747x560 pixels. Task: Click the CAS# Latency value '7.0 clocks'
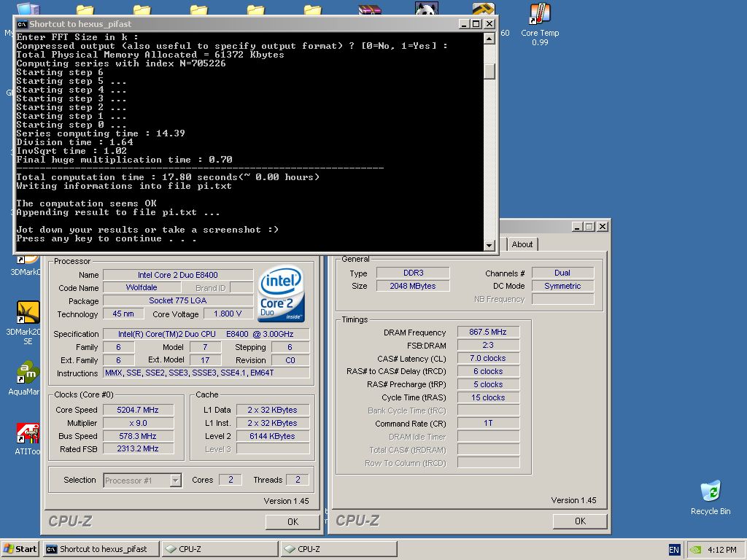pos(488,358)
